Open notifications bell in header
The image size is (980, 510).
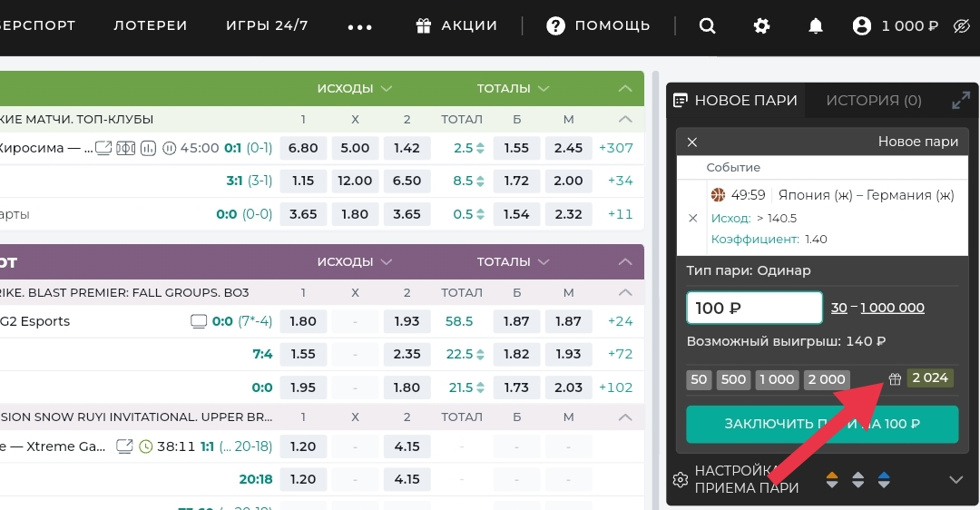click(816, 26)
